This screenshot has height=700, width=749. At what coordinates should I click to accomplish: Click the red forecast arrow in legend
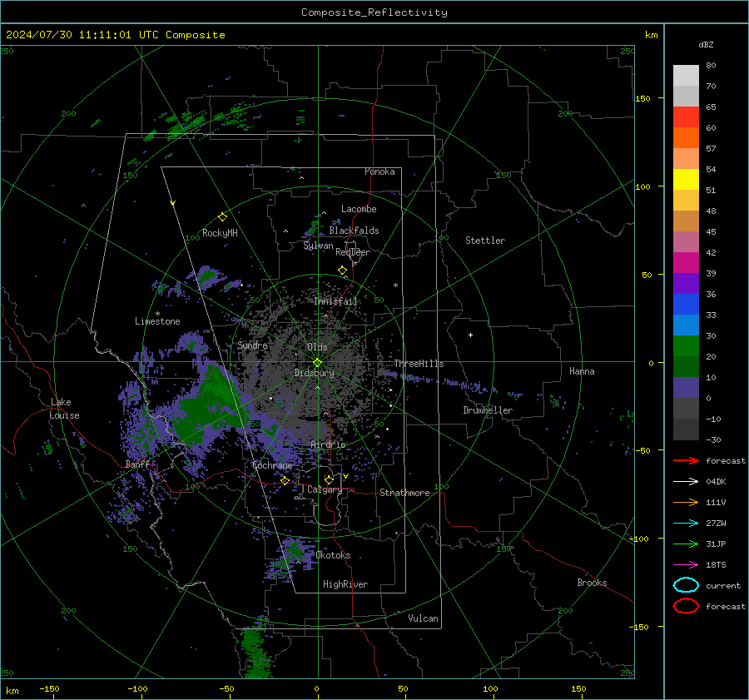coord(686,460)
